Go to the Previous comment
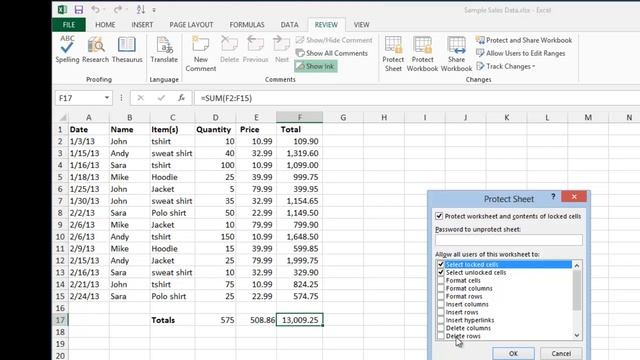The width and height of the screenshot is (640, 360). (x=256, y=49)
